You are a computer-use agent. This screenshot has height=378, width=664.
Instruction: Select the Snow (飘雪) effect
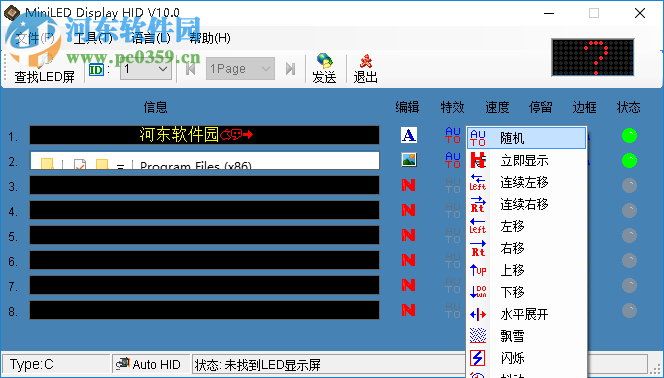(x=526, y=337)
